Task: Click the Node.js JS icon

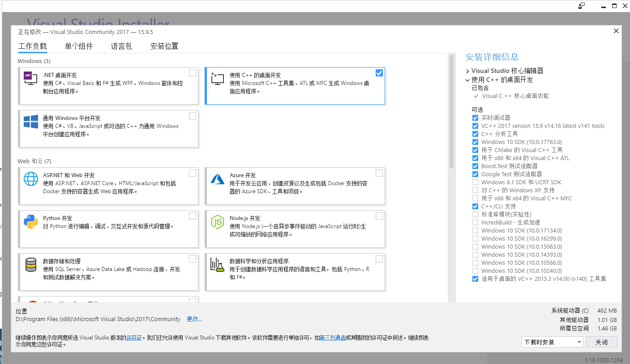Action: (x=218, y=222)
